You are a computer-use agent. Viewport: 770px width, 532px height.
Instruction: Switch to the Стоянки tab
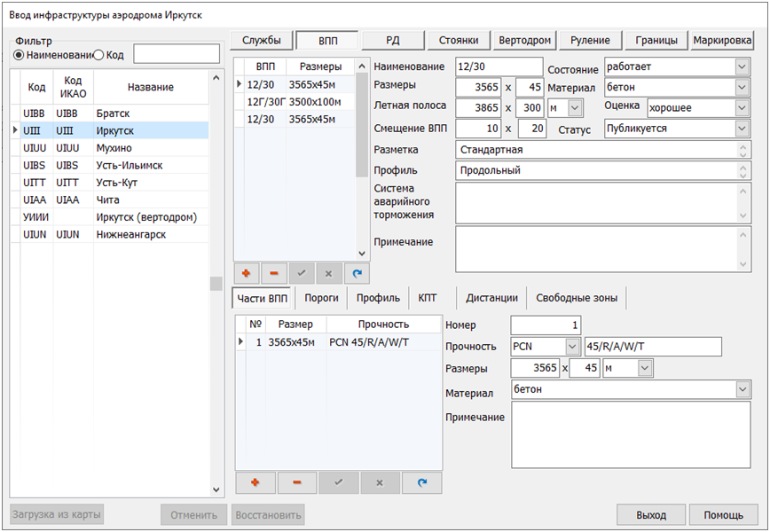459,40
